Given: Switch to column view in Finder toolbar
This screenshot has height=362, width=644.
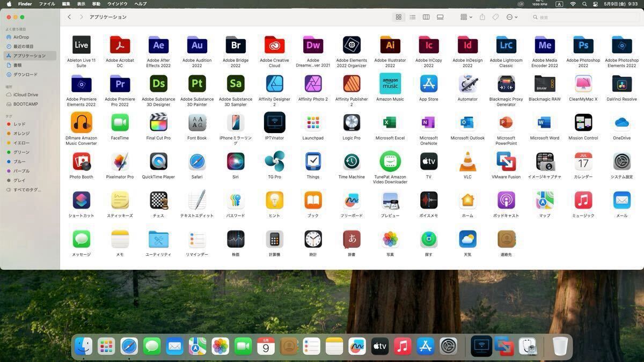Looking at the screenshot, I should 426,17.
